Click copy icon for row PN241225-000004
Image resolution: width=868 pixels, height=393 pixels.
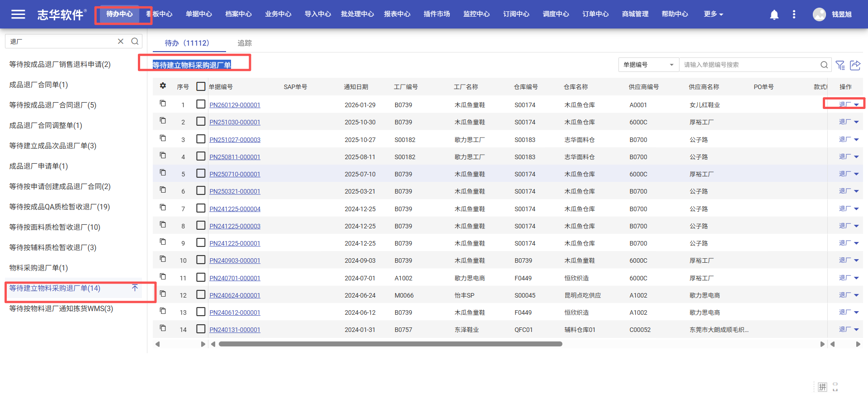point(163,208)
